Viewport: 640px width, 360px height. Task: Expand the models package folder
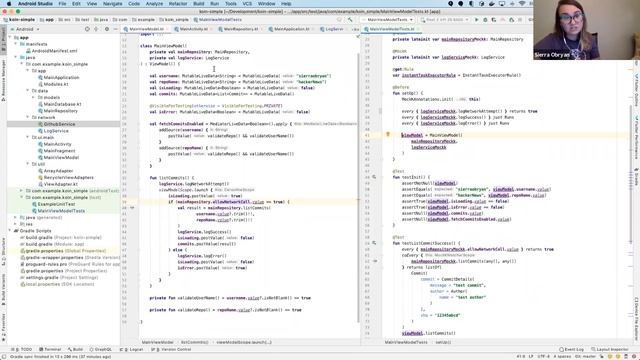pyautogui.click(x=33, y=98)
